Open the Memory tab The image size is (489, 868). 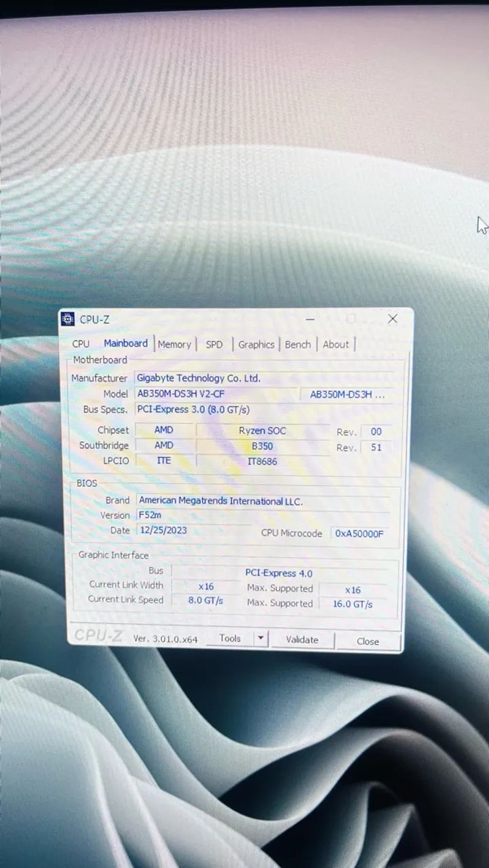pyautogui.click(x=174, y=344)
